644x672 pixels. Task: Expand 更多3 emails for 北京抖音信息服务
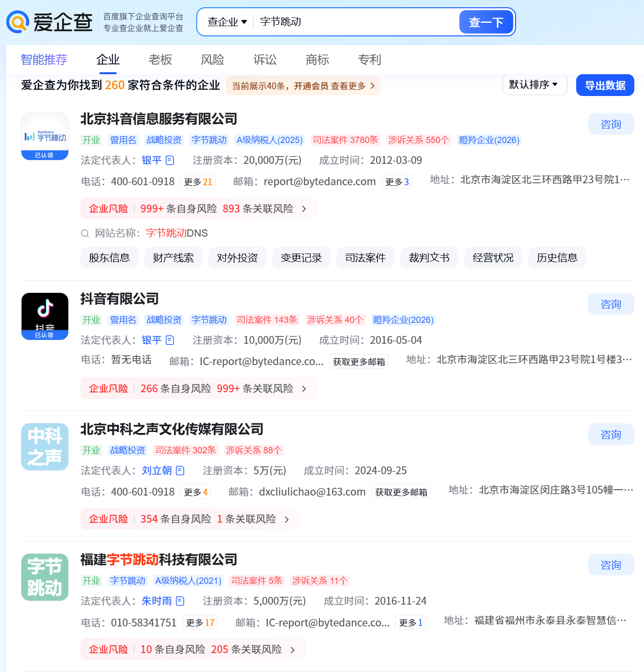click(x=397, y=182)
